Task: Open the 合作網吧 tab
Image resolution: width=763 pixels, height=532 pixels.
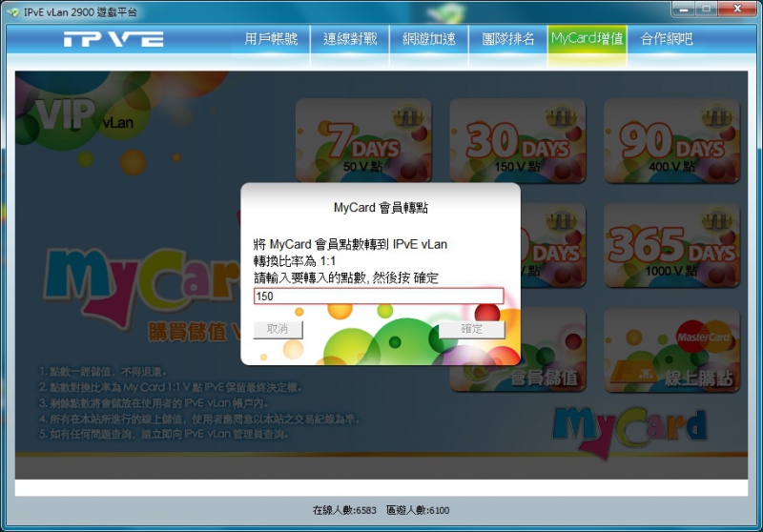Action: (666, 39)
